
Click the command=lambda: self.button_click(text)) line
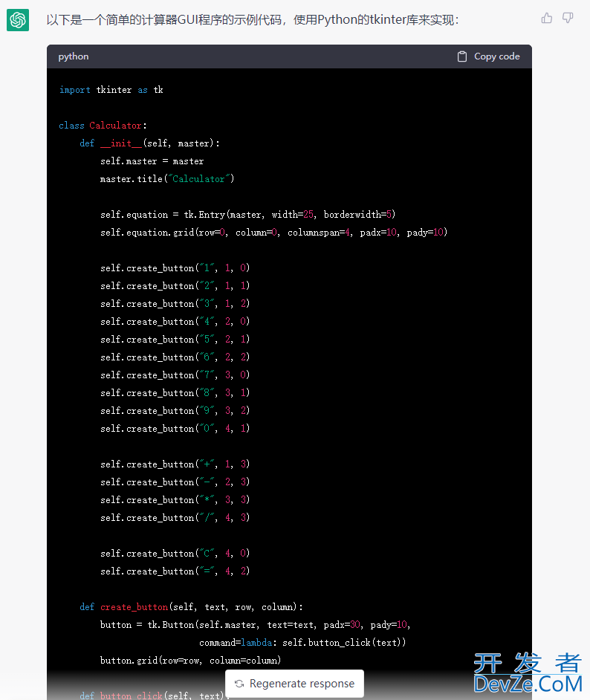pos(302,643)
